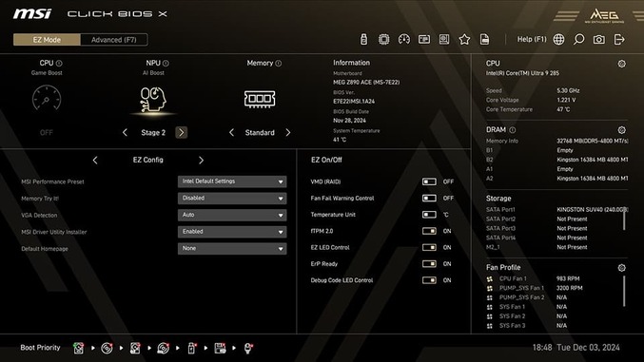Open the board explorer icon in toolbar
This screenshot has width=644, height=362.
point(444,39)
